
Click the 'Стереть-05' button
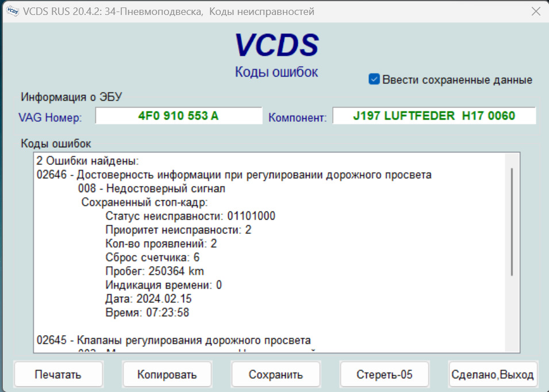[385, 375]
